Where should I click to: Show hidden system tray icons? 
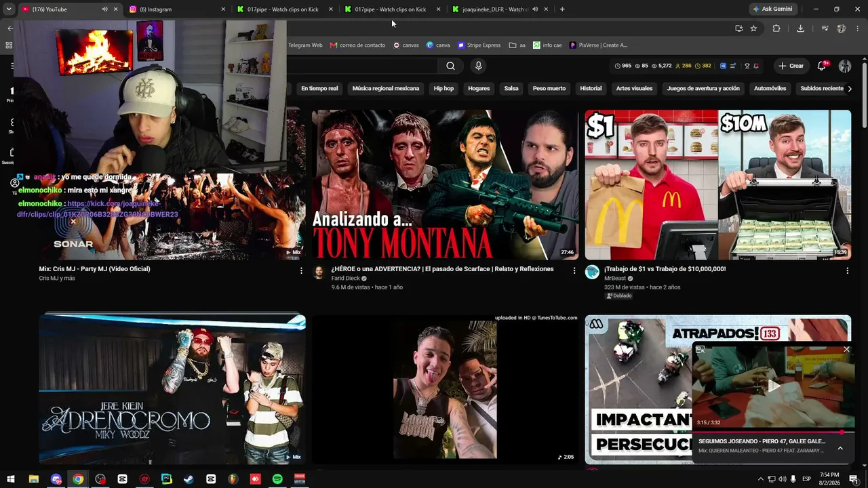(760, 479)
